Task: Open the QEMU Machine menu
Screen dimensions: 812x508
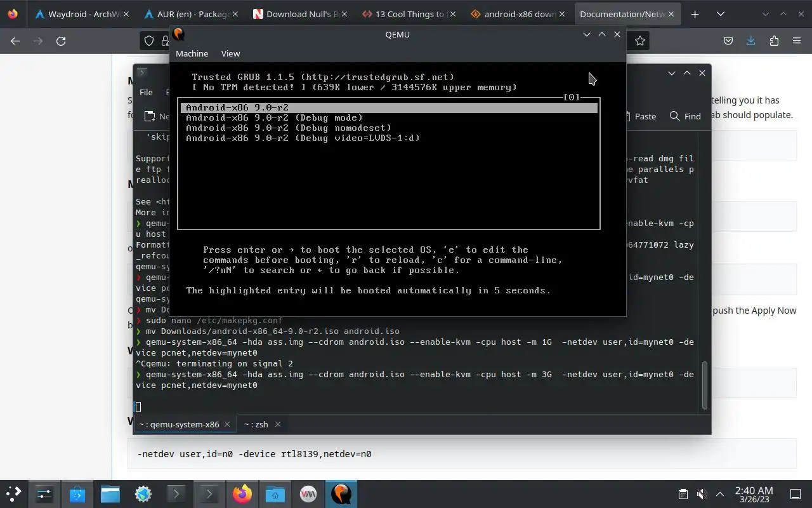Action: pos(192,53)
